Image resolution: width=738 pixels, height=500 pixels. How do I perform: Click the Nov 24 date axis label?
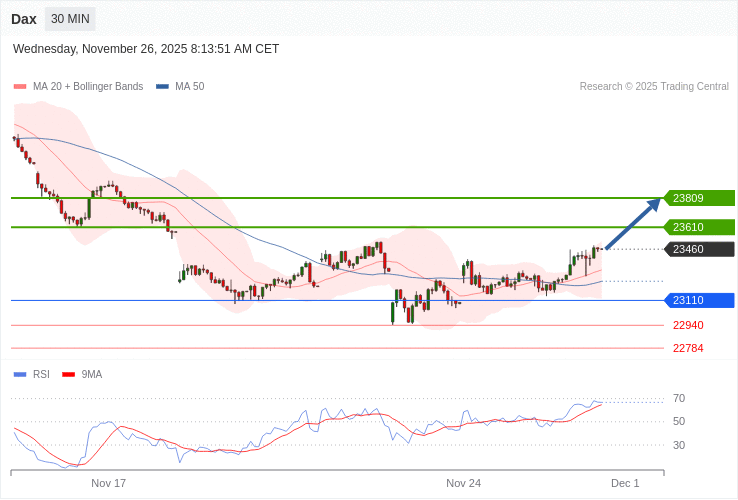tap(463, 483)
